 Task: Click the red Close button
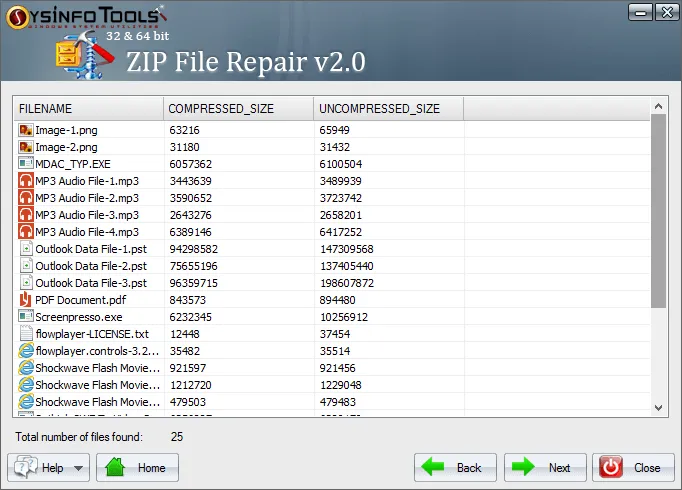(633, 467)
